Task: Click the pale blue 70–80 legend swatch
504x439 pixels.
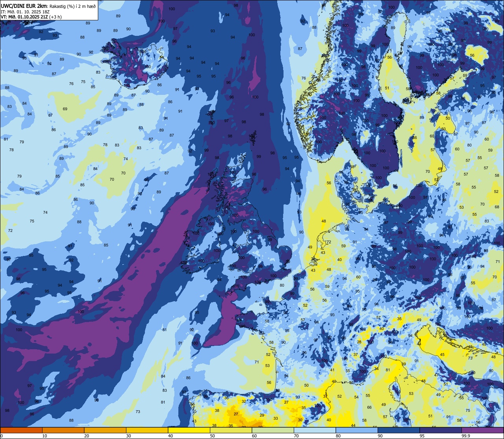Action: click(315, 430)
